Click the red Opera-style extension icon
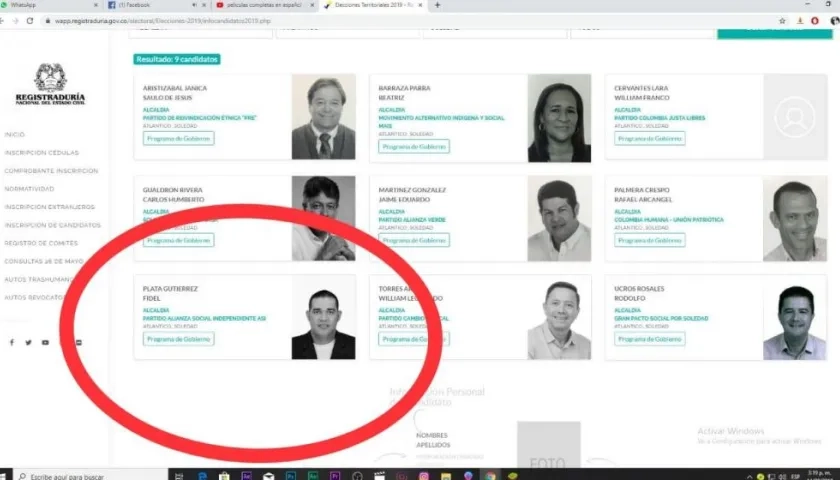The height and width of the screenshot is (480, 840). 815,21
